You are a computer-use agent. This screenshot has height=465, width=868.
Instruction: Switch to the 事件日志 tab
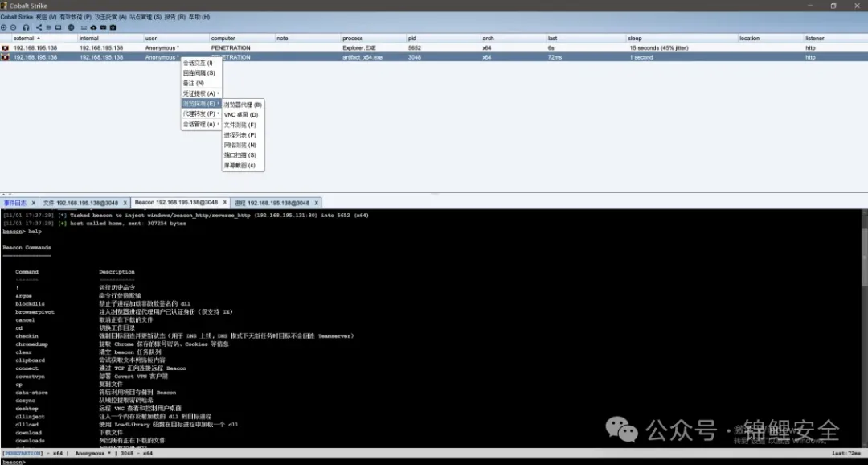(14, 203)
